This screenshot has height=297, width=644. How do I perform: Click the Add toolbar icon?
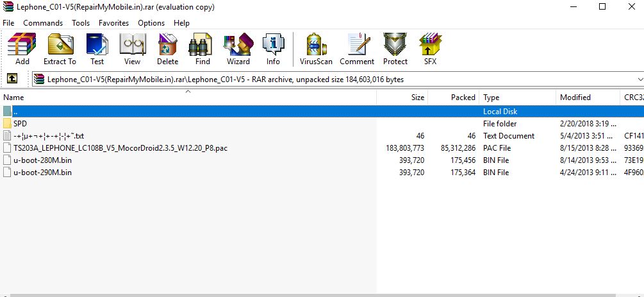pos(22,49)
